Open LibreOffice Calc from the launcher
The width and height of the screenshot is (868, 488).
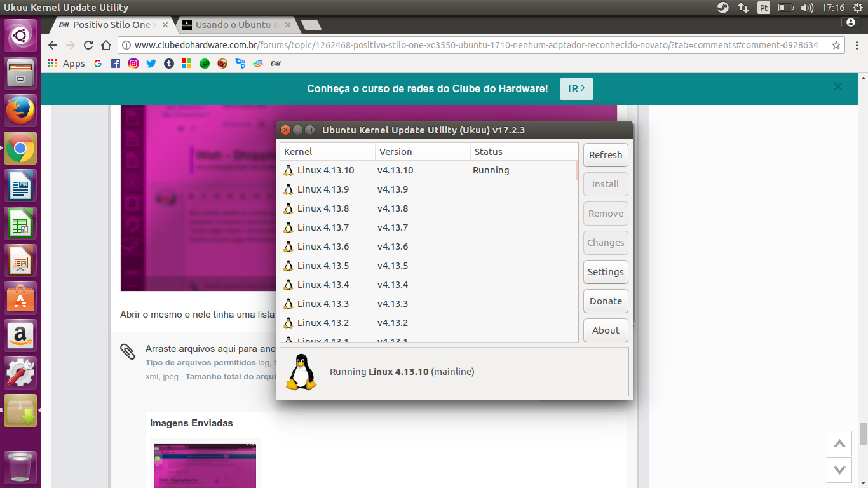[x=20, y=224]
